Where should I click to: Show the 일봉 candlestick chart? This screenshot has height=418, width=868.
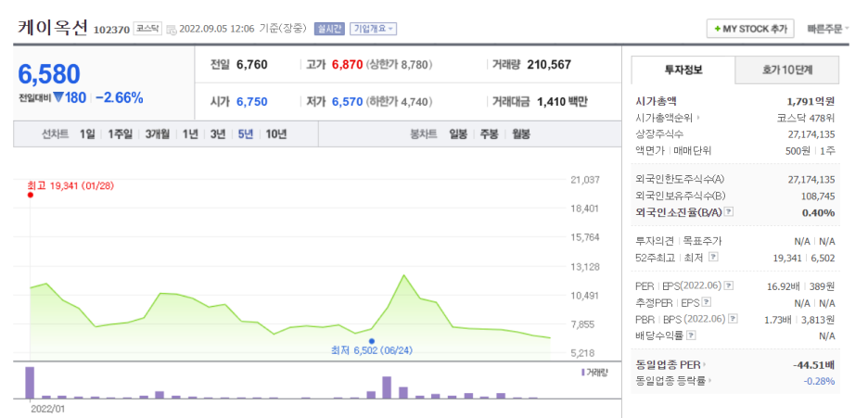click(458, 133)
